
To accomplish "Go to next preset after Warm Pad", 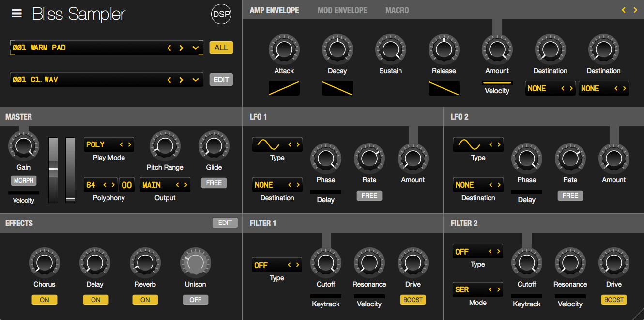I will click(x=182, y=48).
